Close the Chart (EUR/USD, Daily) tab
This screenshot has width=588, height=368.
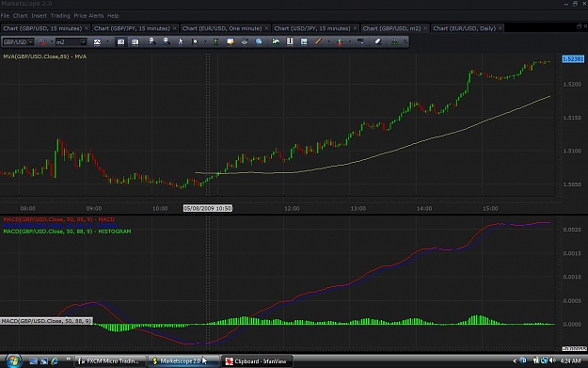click(x=501, y=28)
